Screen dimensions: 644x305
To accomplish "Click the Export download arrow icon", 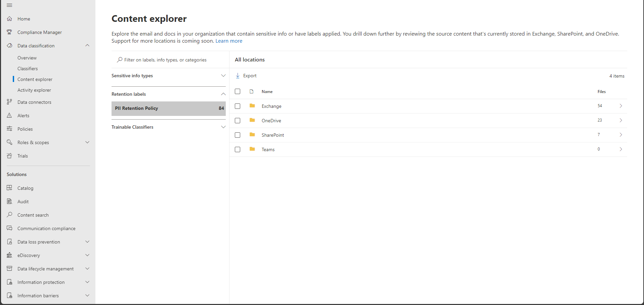I will point(238,76).
